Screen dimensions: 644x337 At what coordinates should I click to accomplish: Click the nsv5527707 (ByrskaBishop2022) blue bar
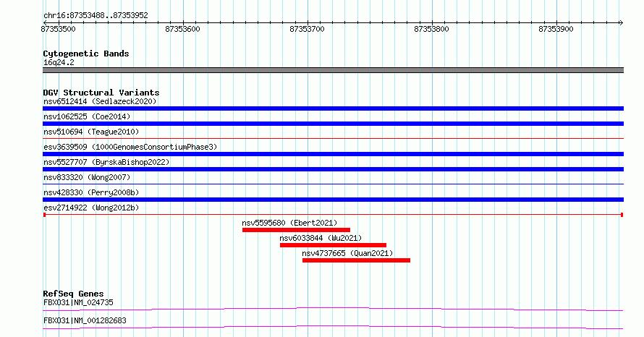click(333, 169)
